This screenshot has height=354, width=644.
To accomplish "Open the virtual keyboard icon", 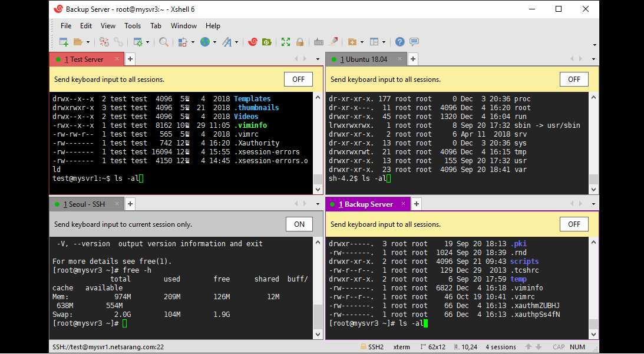I will point(319,42).
